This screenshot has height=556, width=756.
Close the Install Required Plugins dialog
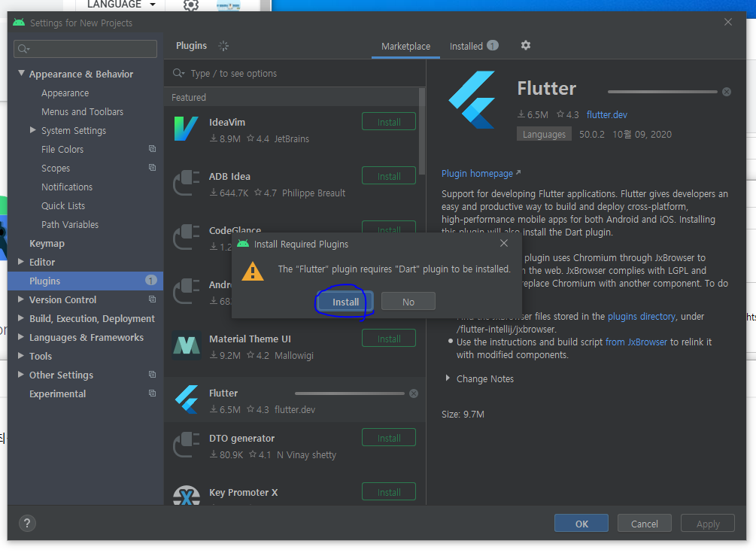[x=504, y=243]
